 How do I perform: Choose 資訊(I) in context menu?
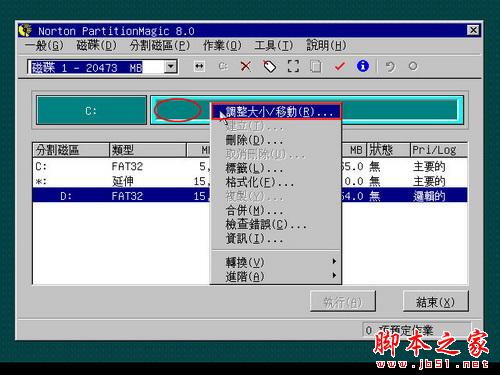coord(276,239)
